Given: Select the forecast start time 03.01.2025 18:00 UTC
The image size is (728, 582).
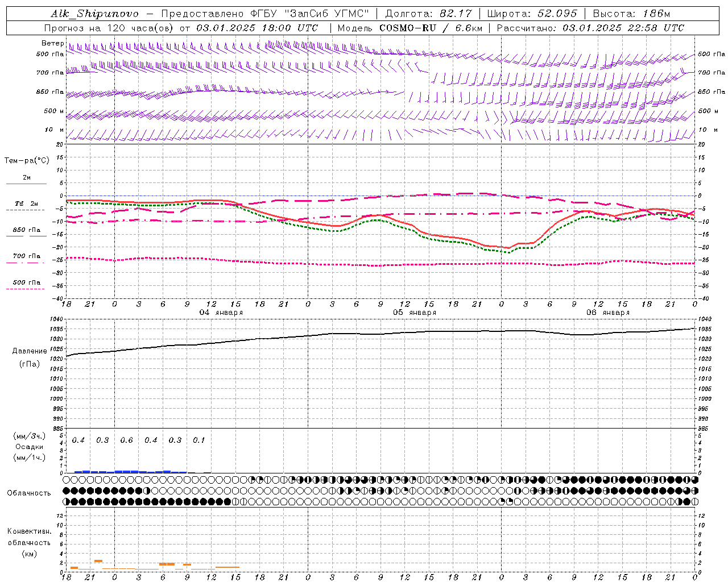Looking at the screenshot, I should click(x=257, y=28).
